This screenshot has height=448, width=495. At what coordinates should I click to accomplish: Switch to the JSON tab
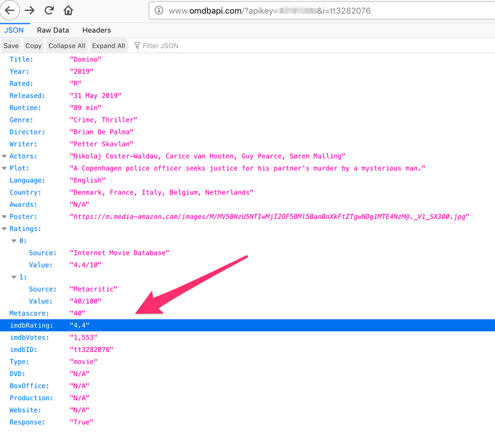[14, 30]
